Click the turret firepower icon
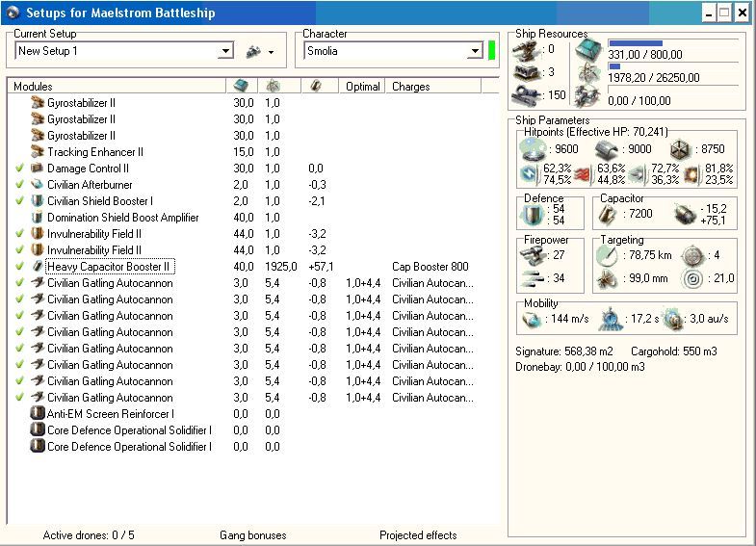This screenshot has height=546, width=756. point(532,253)
